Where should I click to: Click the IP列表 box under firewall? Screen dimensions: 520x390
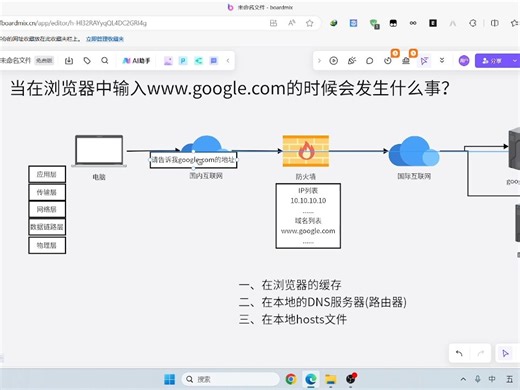coord(308,216)
